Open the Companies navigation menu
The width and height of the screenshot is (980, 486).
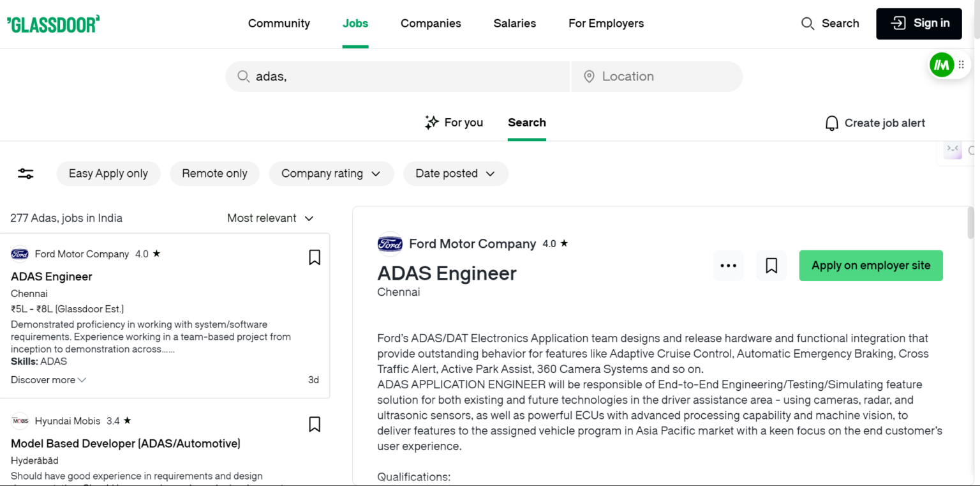[431, 24]
